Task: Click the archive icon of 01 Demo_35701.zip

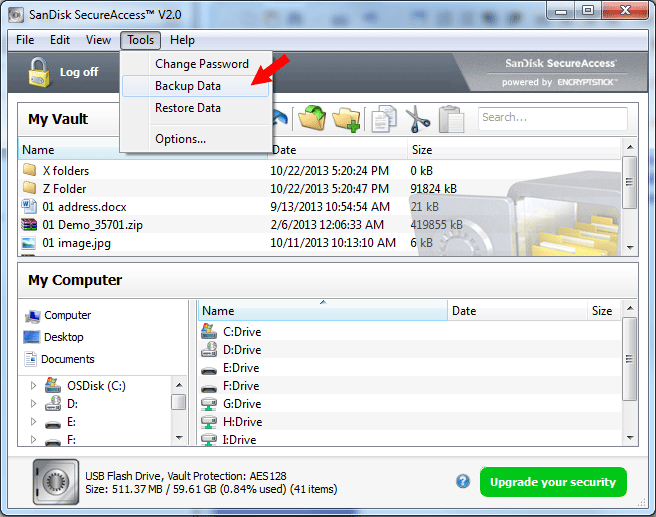Action: pyautogui.click(x=29, y=224)
